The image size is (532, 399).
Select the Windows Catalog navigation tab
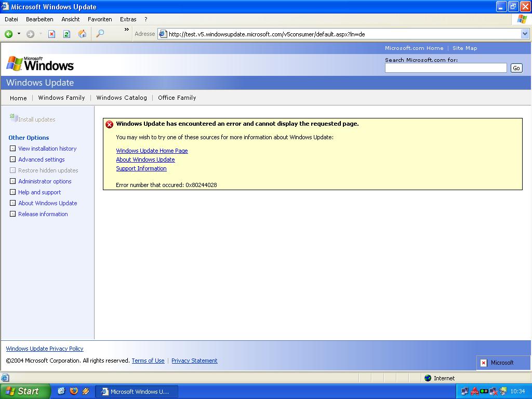(122, 98)
